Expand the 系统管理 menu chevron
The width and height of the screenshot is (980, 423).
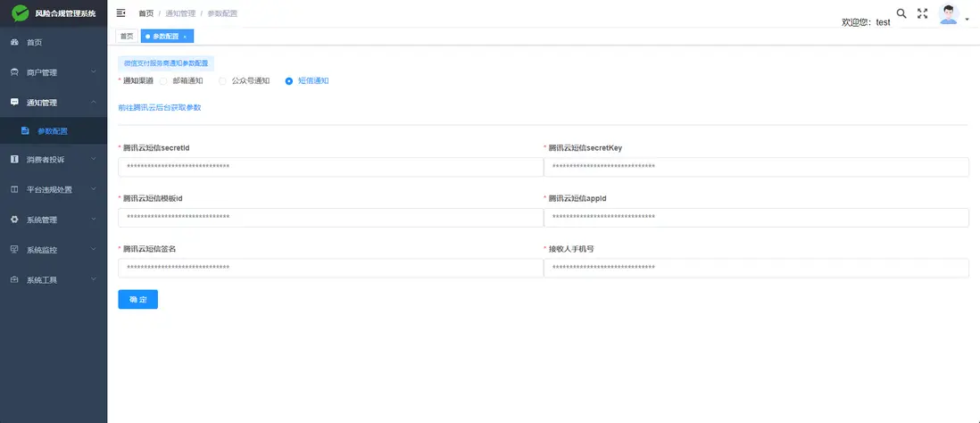[93, 220]
